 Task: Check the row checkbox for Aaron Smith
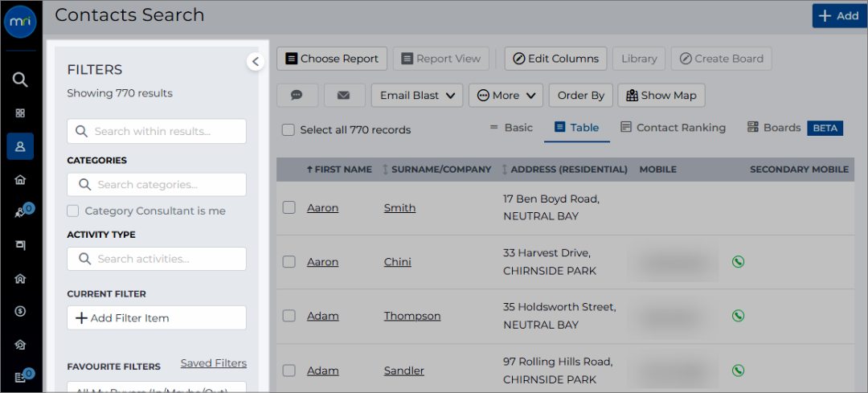coord(289,207)
